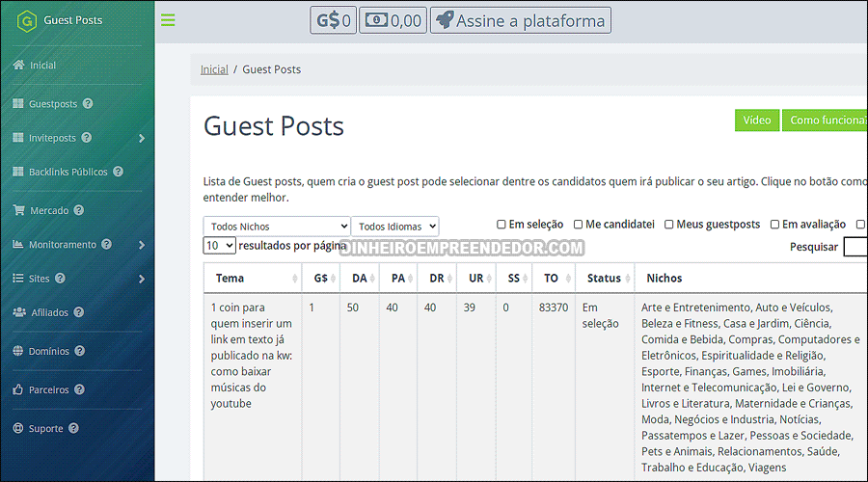
Task: Change the 10 results per page dropdown
Action: (x=219, y=245)
